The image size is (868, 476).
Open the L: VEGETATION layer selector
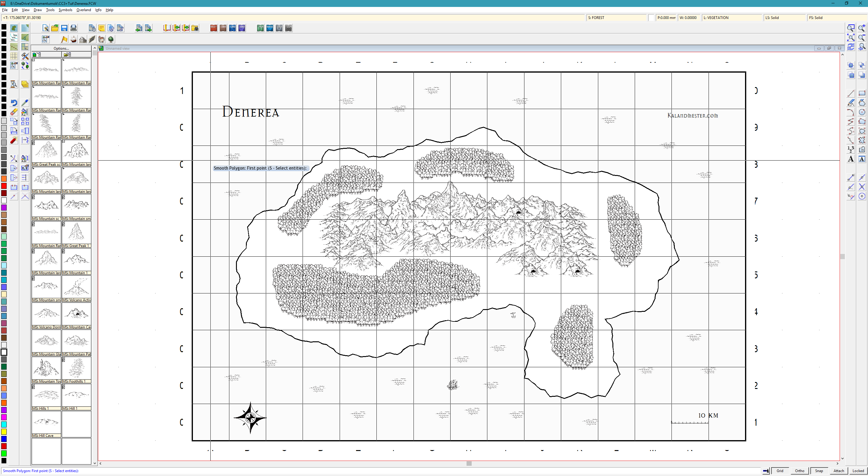pos(731,18)
